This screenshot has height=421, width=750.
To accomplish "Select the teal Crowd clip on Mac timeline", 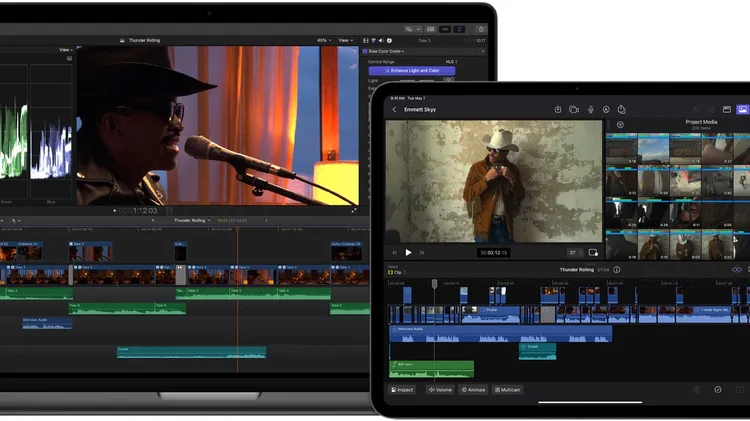I will click(191, 352).
